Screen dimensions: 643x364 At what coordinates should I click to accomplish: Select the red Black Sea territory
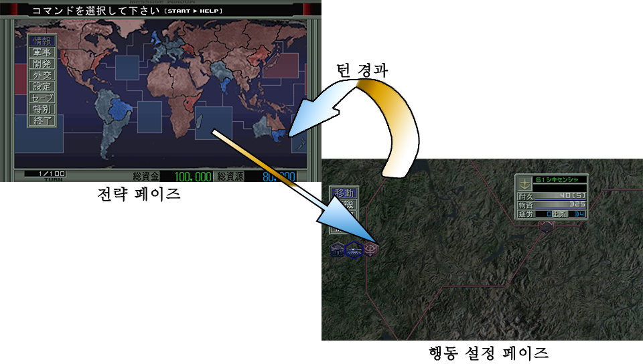(x=188, y=49)
